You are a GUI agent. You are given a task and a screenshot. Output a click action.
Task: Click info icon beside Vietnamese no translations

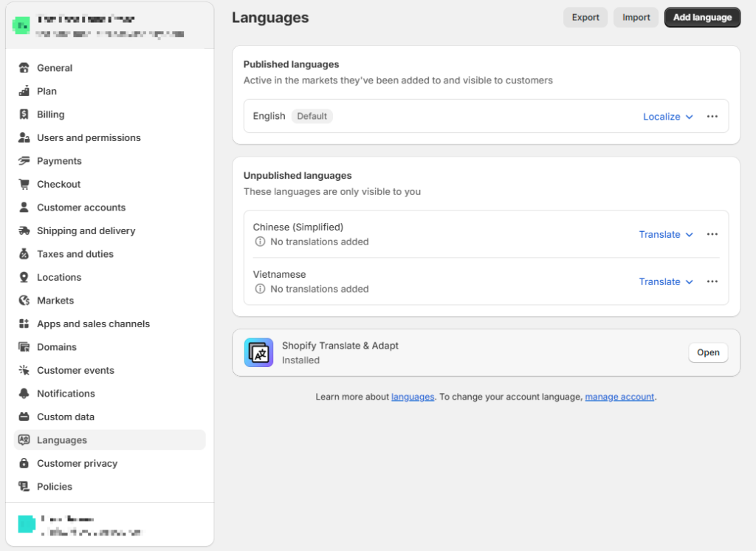tap(260, 289)
